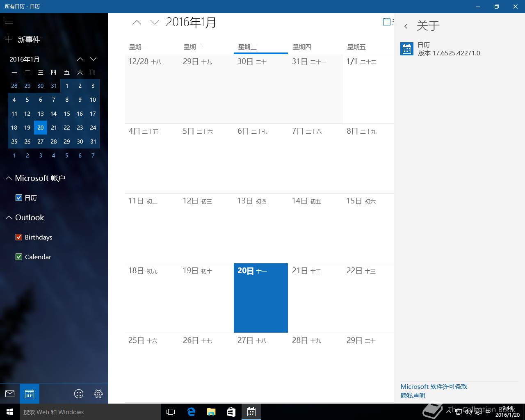Open Task View on the taskbar
Image resolution: width=525 pixels, height=420 pixels.
click(171, 412)
